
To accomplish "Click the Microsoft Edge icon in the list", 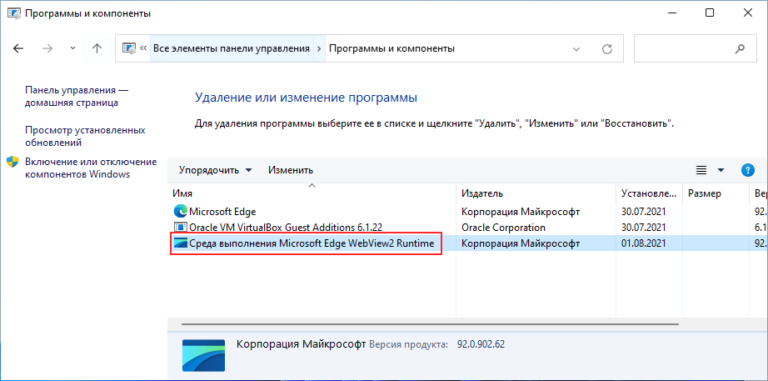I will [x=181, y=212].
